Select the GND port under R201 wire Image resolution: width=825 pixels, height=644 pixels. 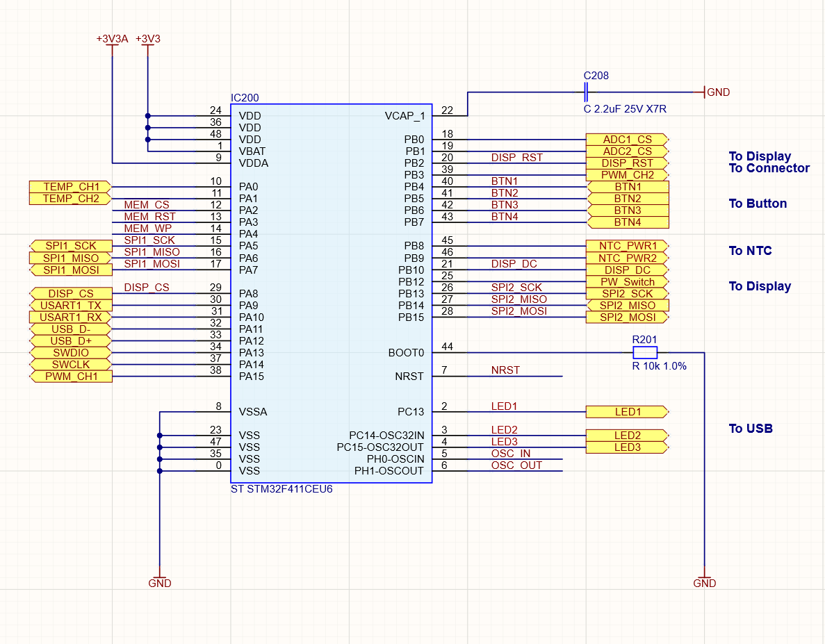pyautogui.click(x=705, y=579)
